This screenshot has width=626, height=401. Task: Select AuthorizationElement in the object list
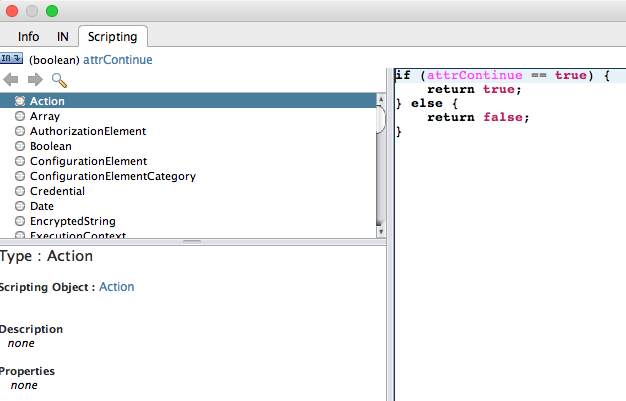click(x=88, y=131)
